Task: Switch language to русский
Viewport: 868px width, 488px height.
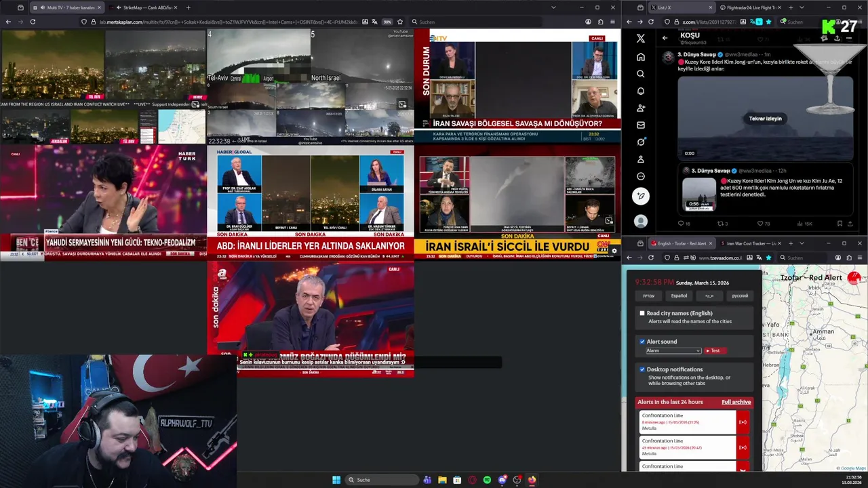Action: [x=740, y=296]
